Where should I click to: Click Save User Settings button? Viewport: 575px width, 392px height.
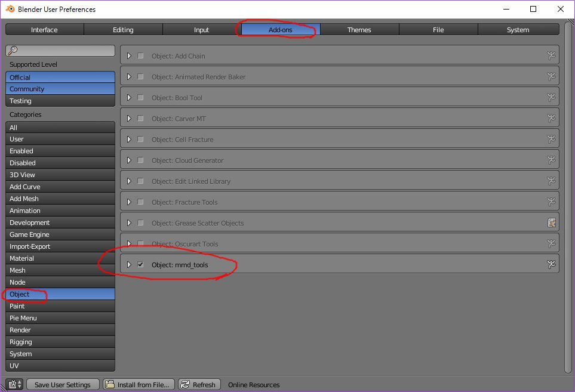coord(63,384)
